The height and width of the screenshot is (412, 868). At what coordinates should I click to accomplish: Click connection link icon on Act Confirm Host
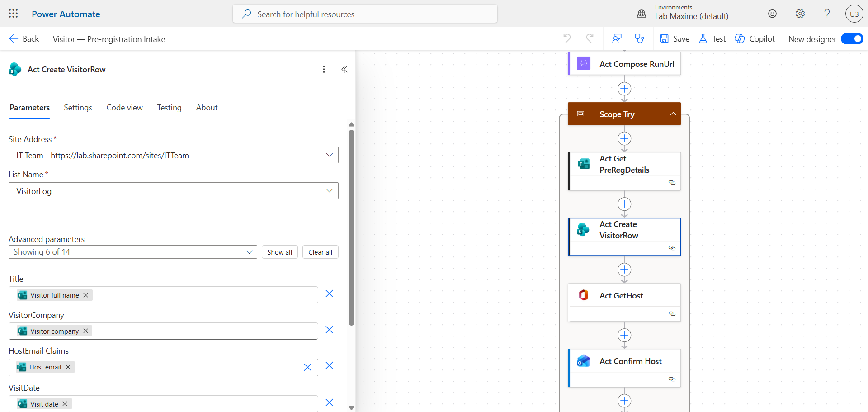(x=672, y=379)
